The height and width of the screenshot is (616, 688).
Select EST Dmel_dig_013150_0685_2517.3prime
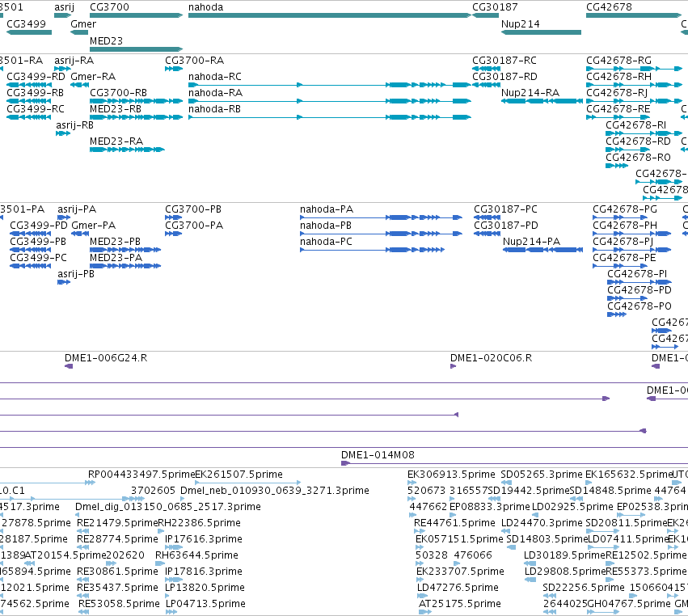(x=167, y=507)
